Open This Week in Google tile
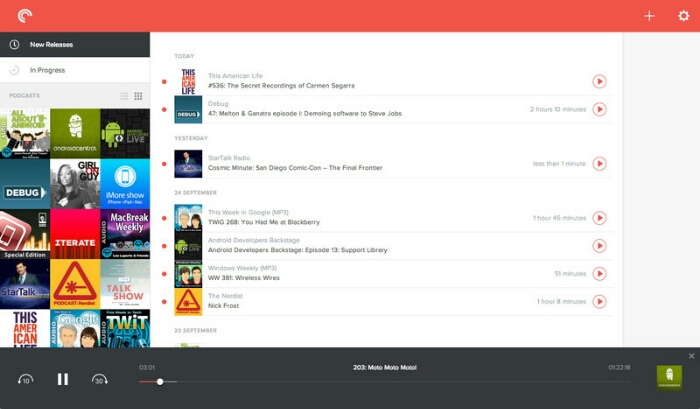700x409 pixels. (x=75, y=328)
